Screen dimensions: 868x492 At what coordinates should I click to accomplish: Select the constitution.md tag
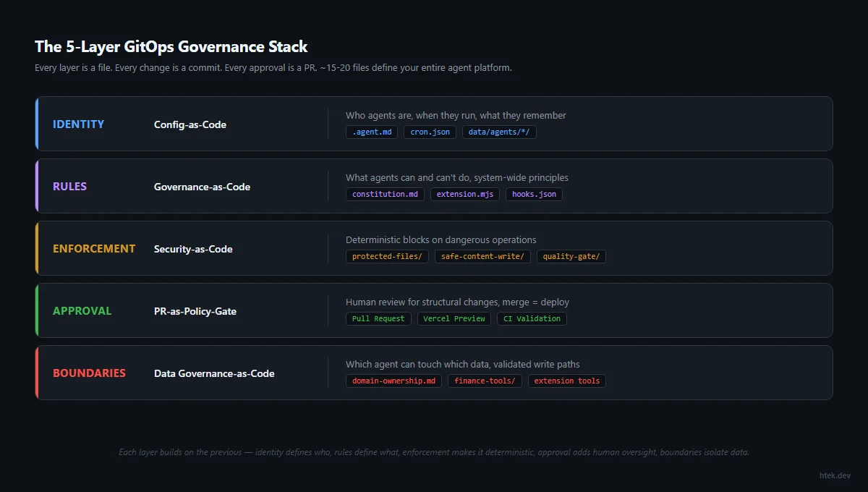[385, 195]
